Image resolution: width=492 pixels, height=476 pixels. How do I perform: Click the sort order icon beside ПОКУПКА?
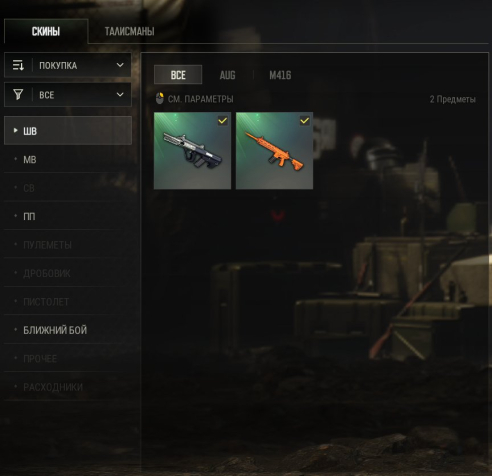point(18,65)
